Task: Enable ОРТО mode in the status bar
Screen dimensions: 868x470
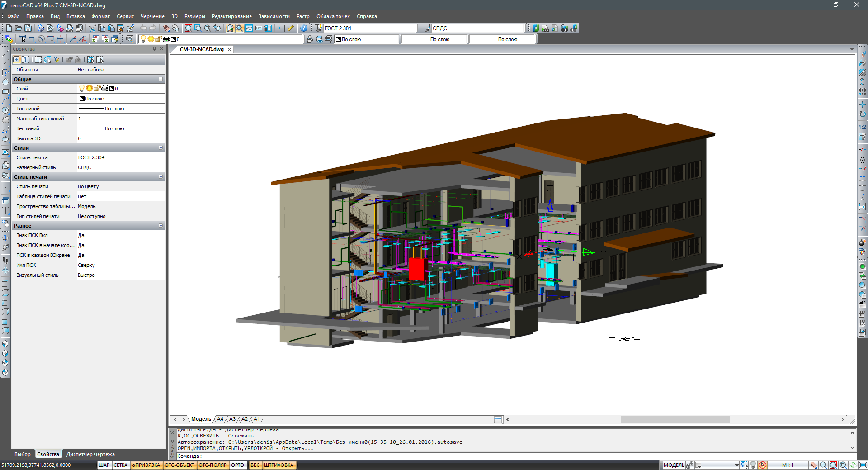Action: pyautogui.click(x=238, y=465)
